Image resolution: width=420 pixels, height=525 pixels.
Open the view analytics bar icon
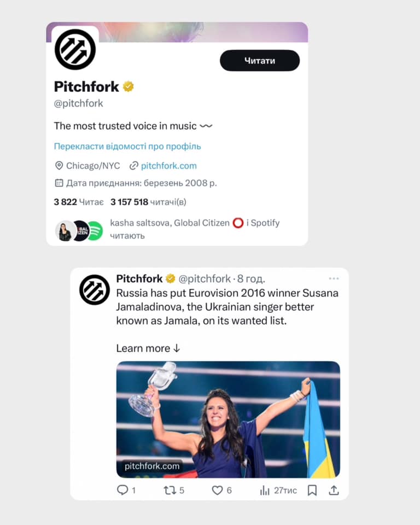pos(265,491)
